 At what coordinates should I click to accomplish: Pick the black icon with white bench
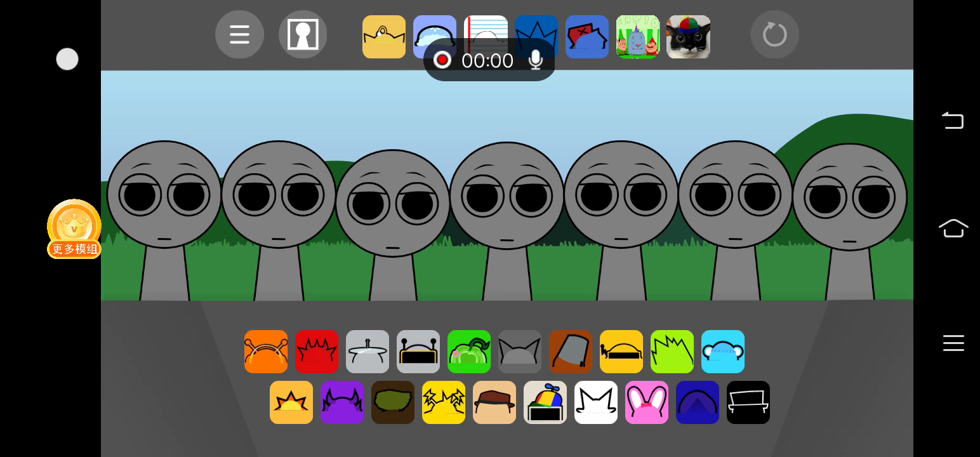(x=748, y=402)
